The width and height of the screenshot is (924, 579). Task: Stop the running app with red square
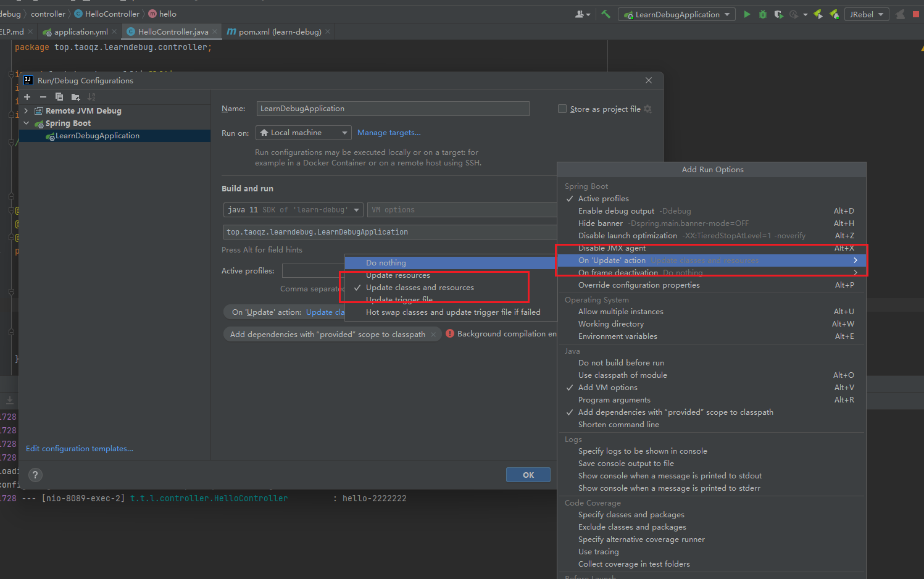click(916, 14)
